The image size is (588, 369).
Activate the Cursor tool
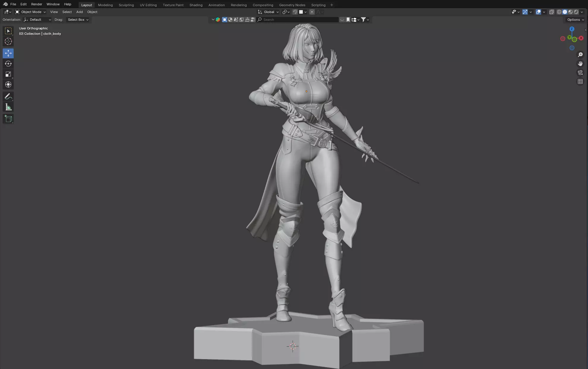coord(8,41)
